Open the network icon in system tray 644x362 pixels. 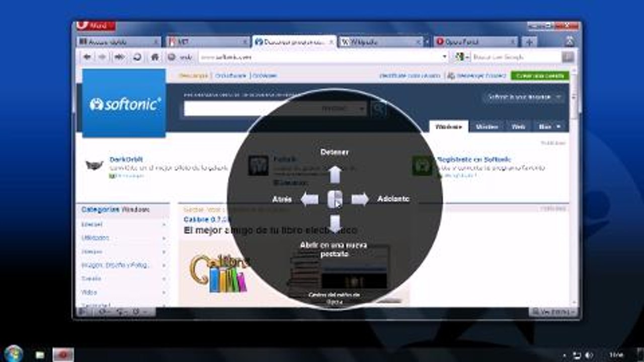577,355
